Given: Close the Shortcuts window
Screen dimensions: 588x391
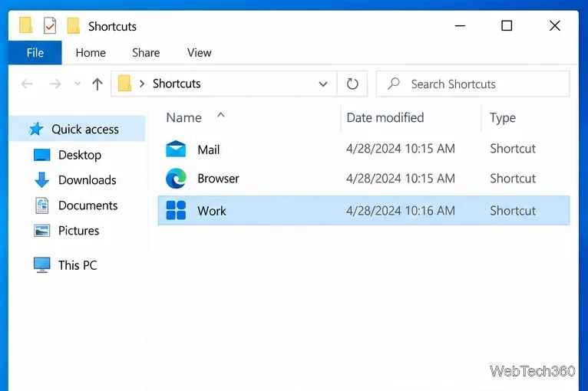Looking at the screenshot, I should pyautogui.click(x=555, y=25).
